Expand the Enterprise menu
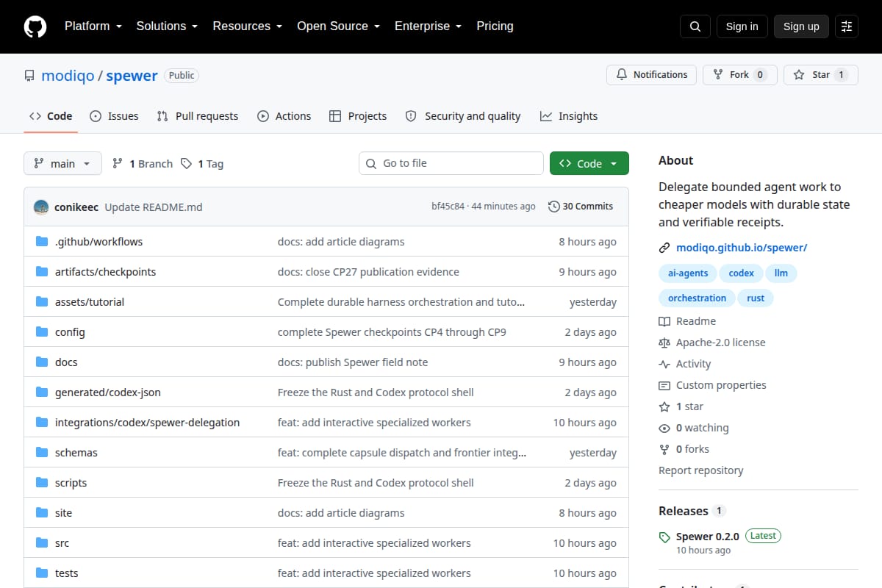This screenshot has width=882, height=588. pos(428,26)
